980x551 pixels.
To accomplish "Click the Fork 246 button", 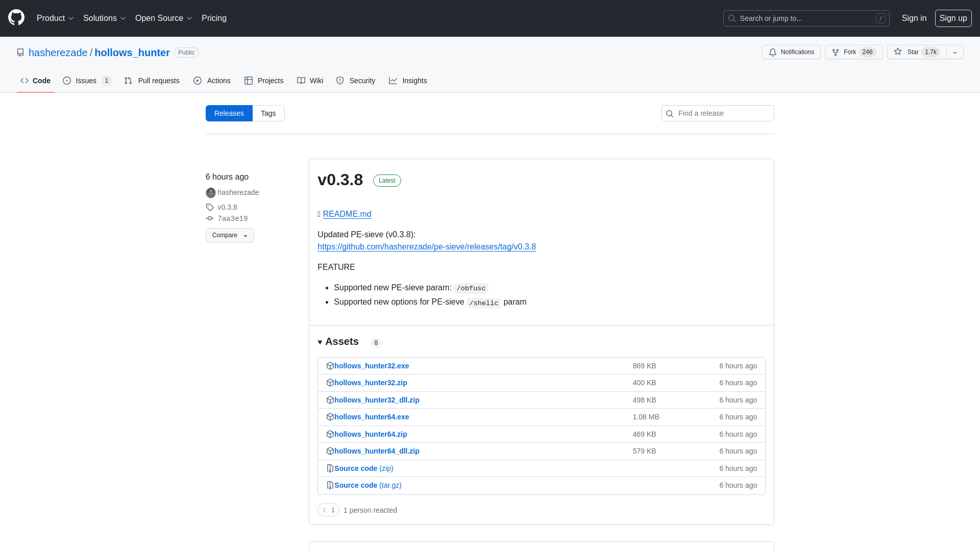I will [x=854, y=52].
